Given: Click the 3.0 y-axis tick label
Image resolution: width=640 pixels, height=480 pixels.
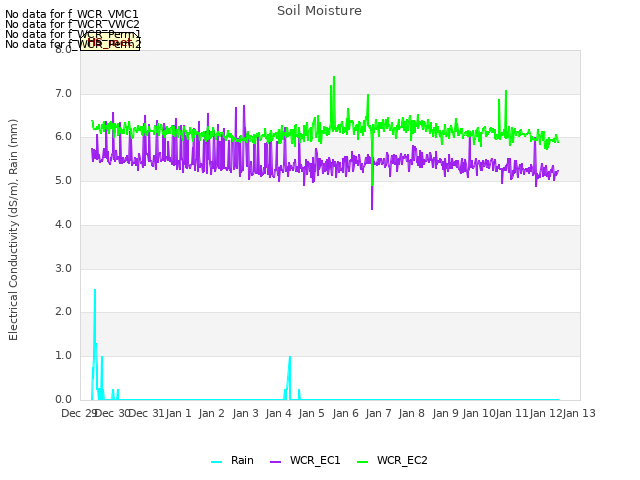Looking at the screenshot, I should pyautogui.click(x=63, y=268).
